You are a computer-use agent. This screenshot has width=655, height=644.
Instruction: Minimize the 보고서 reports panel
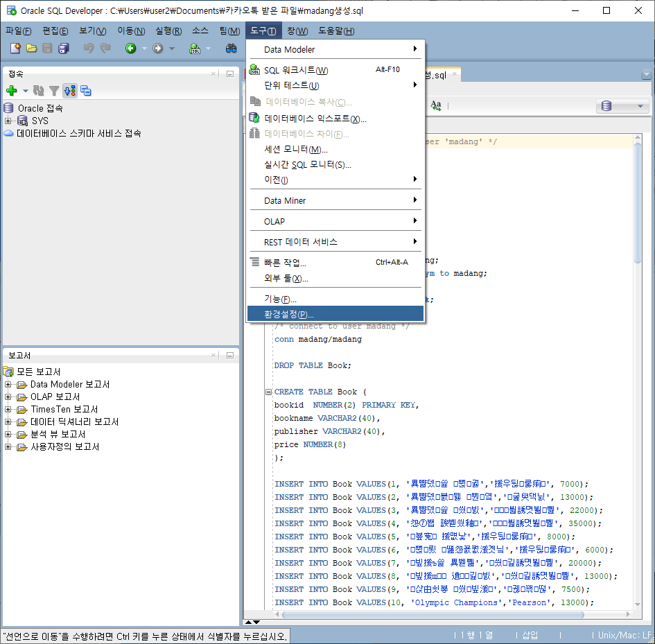(229, 355)
